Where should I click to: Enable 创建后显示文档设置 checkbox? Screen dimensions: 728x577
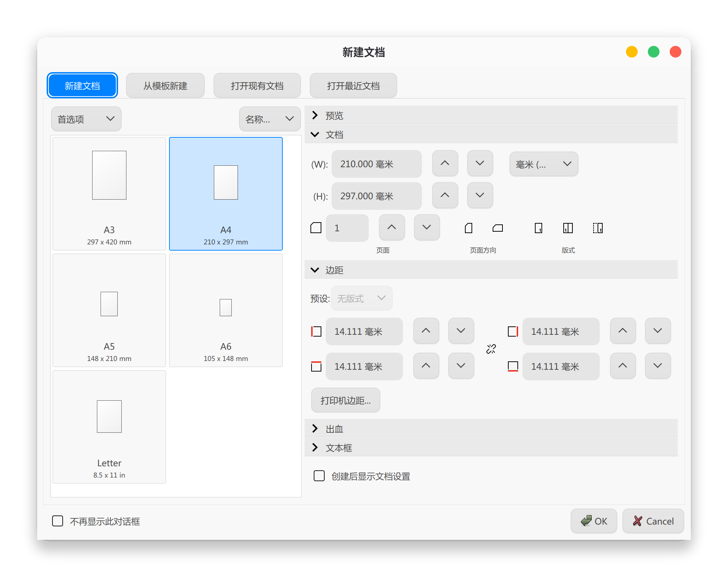[x=319, y=476]
